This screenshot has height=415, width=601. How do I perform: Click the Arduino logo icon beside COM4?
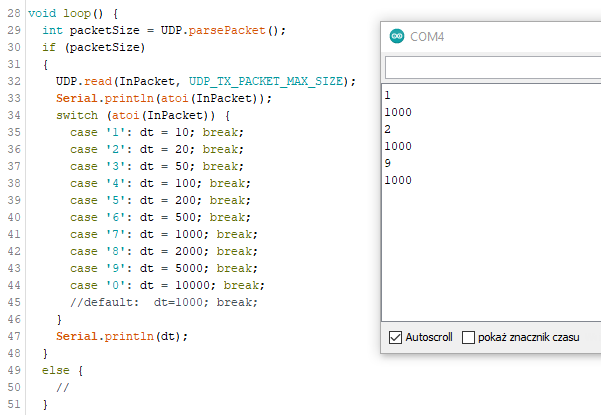click(397, 36)
